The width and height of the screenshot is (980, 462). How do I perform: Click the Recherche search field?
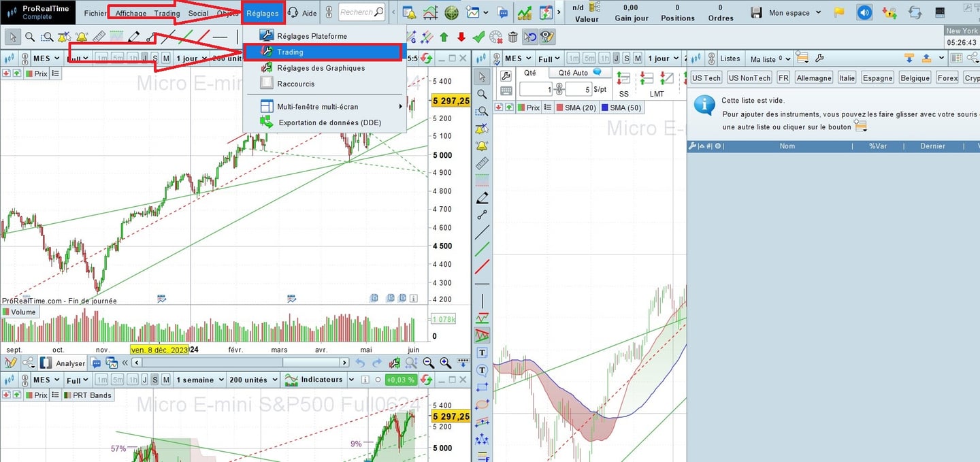pos(357,12)
